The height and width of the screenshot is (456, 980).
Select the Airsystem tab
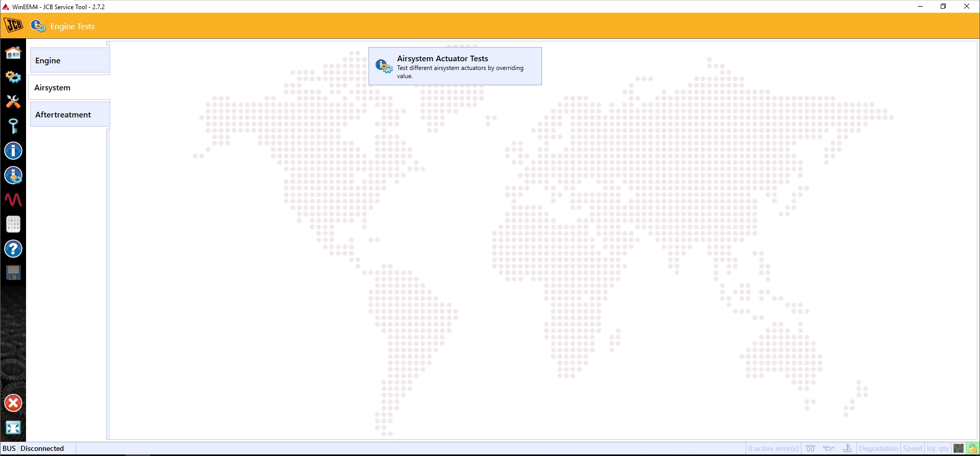pyautogui.click(x=69, y=87)
